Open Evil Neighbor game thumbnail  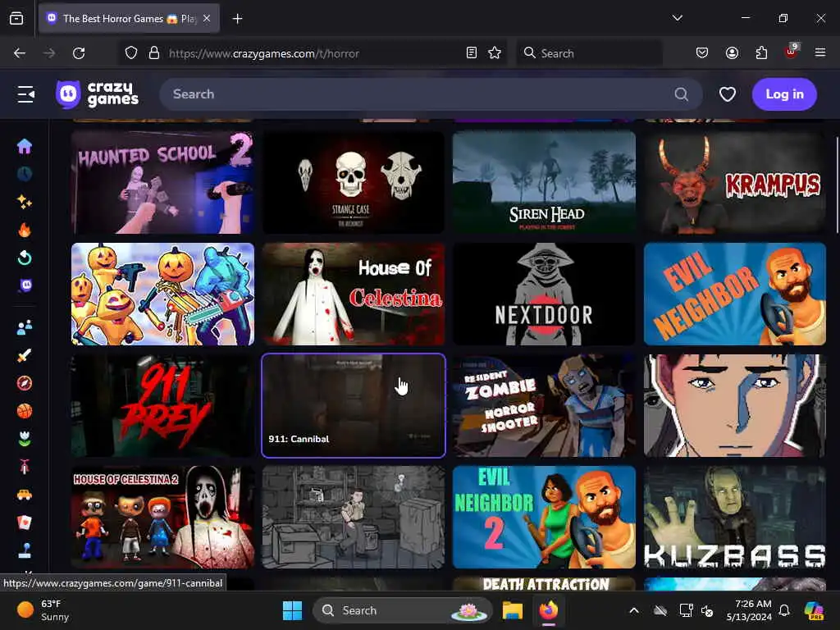click(735, 294)
